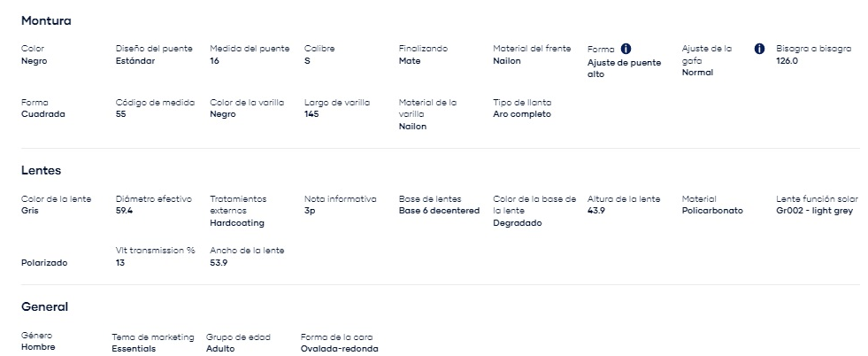Select the Essentials marketing theme value
The image size is (868, 356).
coord(134,349)
